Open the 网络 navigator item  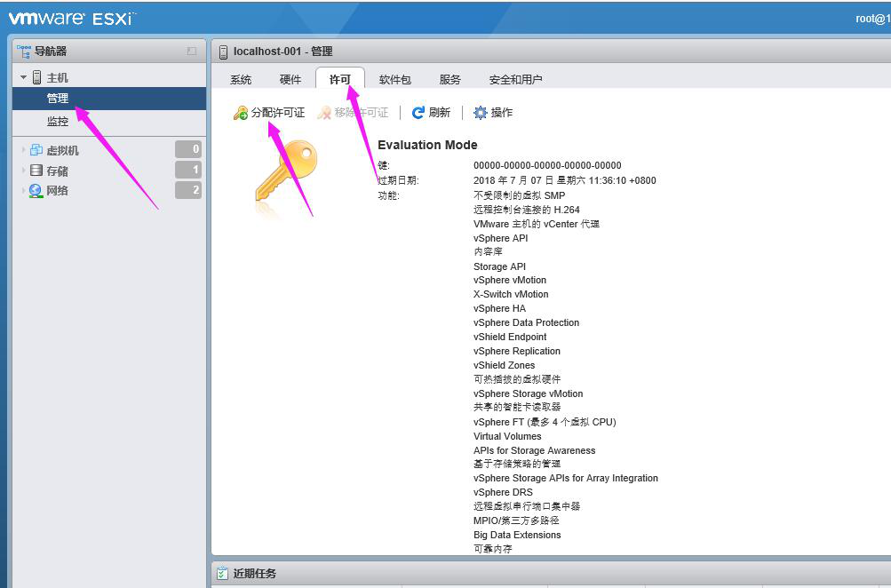tap(58, 191)
